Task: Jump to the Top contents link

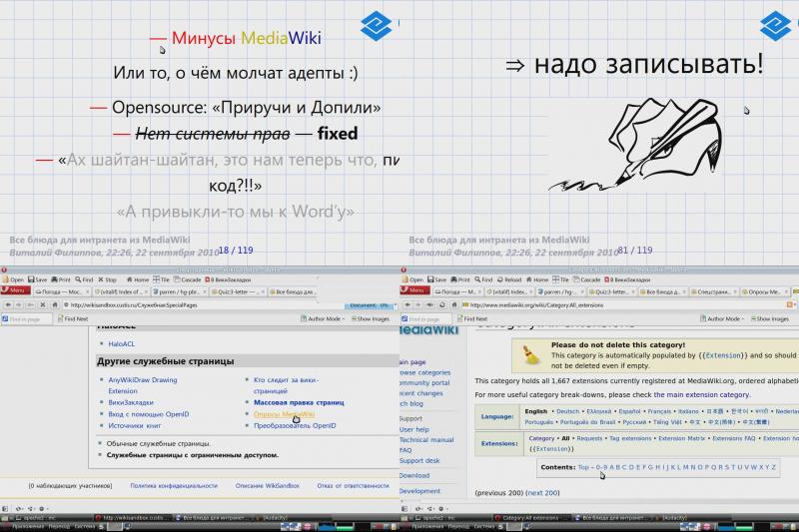Action: [x=583, y=467]
